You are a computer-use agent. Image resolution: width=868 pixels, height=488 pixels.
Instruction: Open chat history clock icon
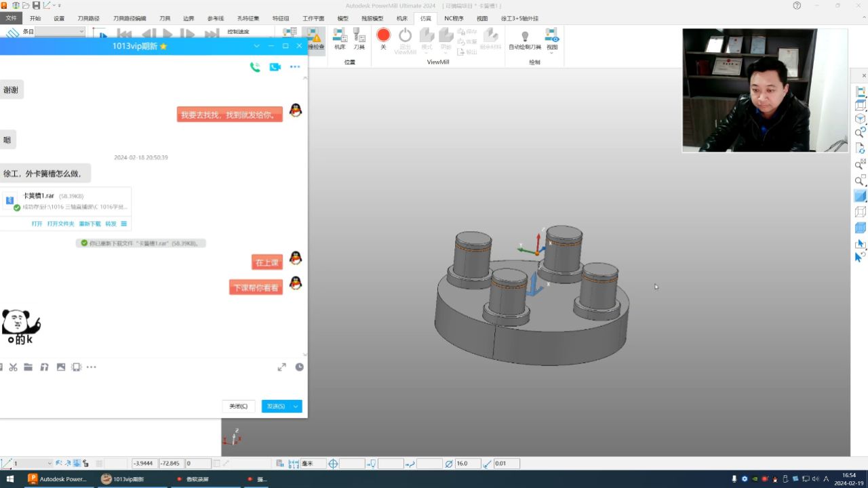pyautogui.click(x=299, y=367)
